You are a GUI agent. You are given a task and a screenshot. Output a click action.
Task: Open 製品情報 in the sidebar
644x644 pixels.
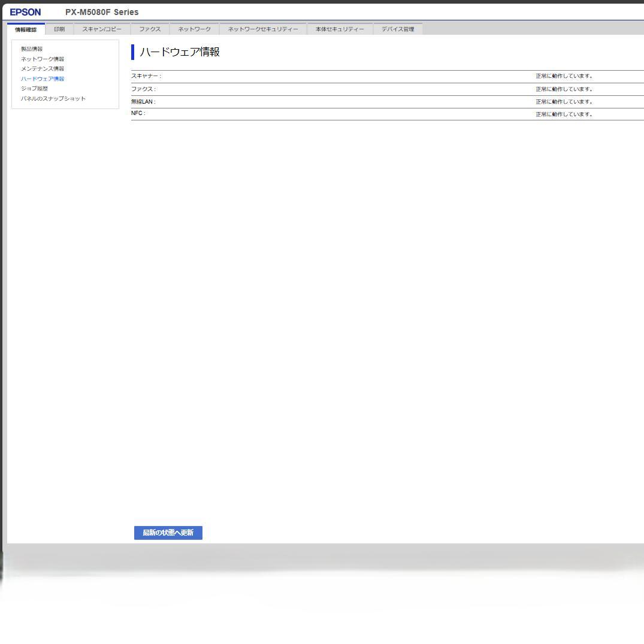[x=32, y=49]
